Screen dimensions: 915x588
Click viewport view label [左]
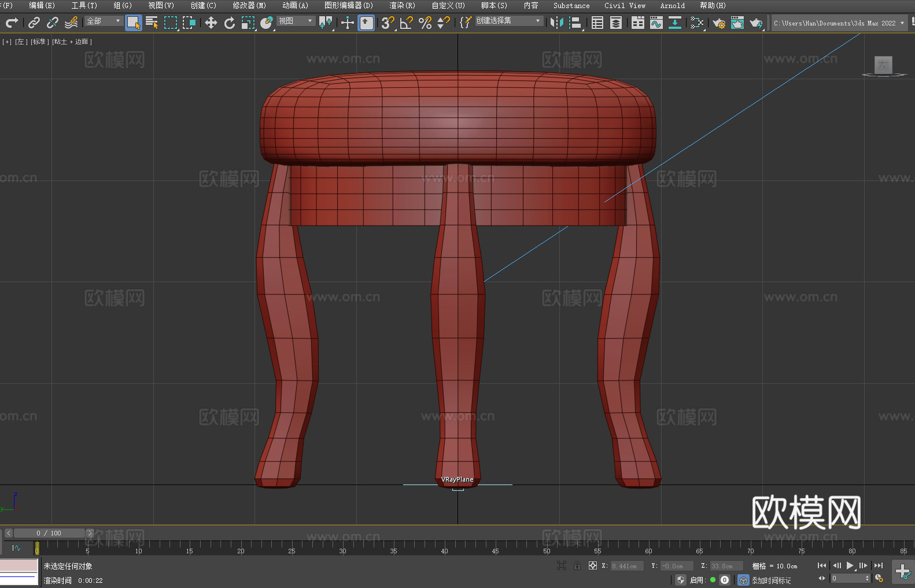[x=21, y=42]
